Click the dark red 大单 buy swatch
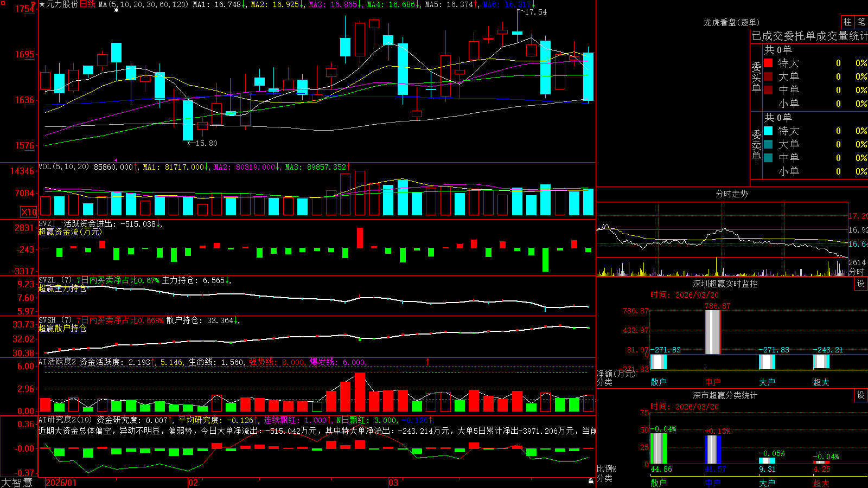The image size is (868, 488). 768,76
